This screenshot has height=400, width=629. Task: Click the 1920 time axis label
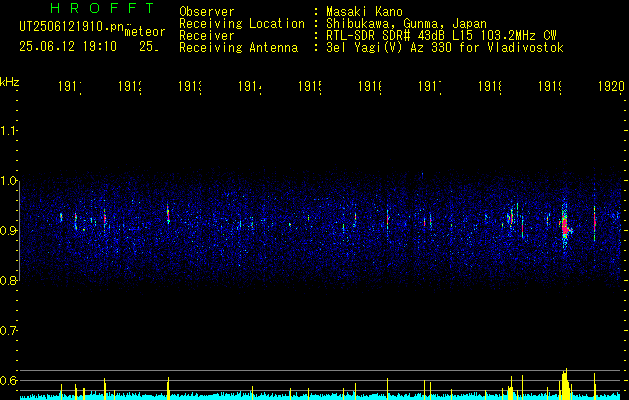pyautogui.click(x=611, y=86)
